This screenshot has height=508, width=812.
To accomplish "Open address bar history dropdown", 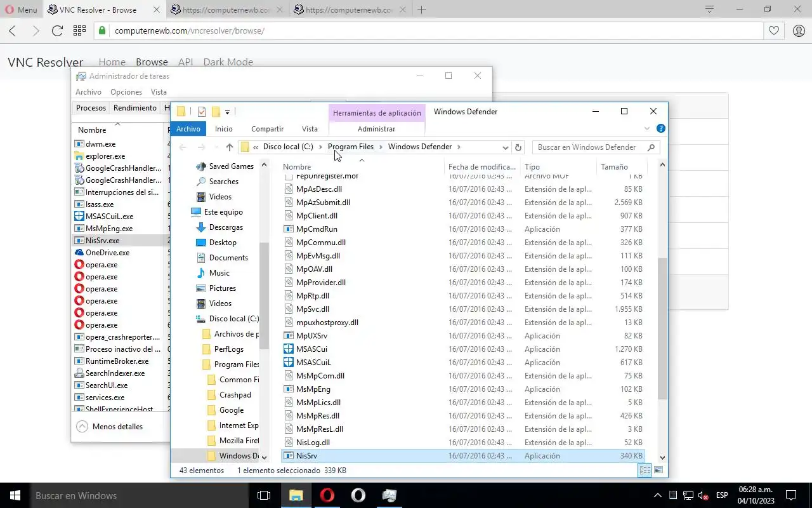I will pyautogui.click(x=505, y=147).
